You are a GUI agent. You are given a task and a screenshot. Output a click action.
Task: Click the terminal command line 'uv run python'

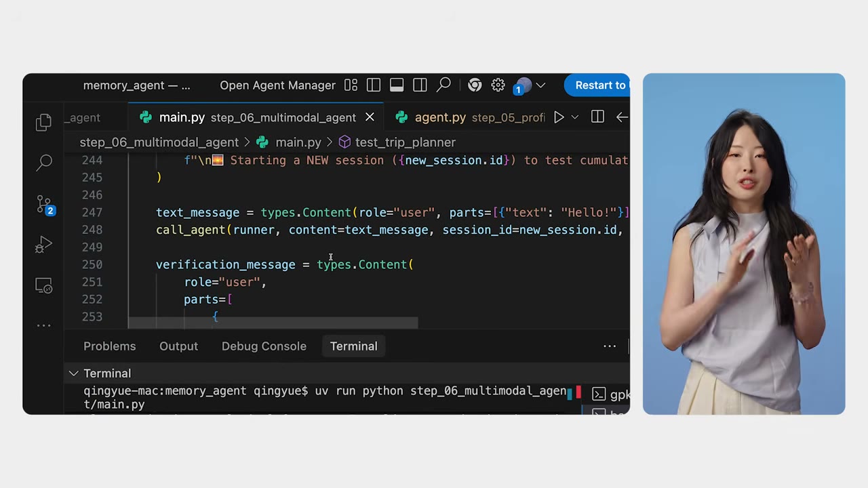tap(359, 391)
